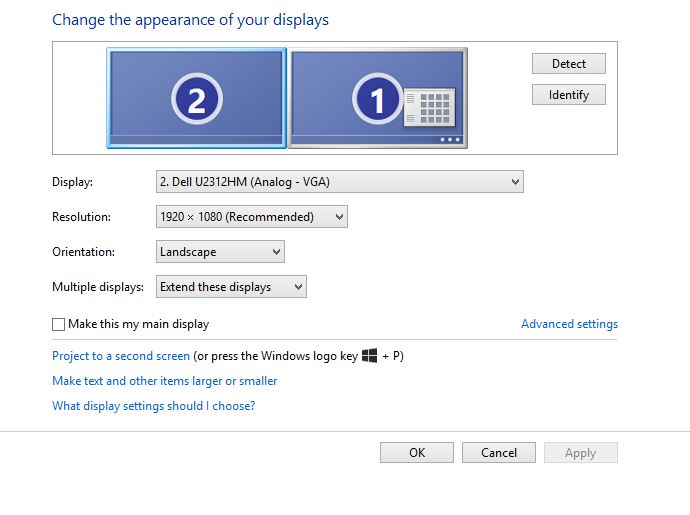The width and height of the screenshot is (690, 515).
Task: Enable 'Make this my main display' checkbox
Action: [x=58, y=324]
